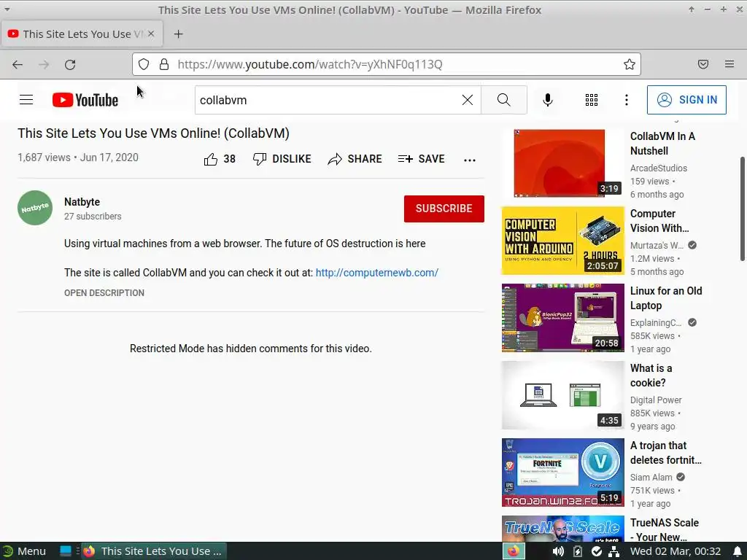View site security padlock info

point(164,64)
